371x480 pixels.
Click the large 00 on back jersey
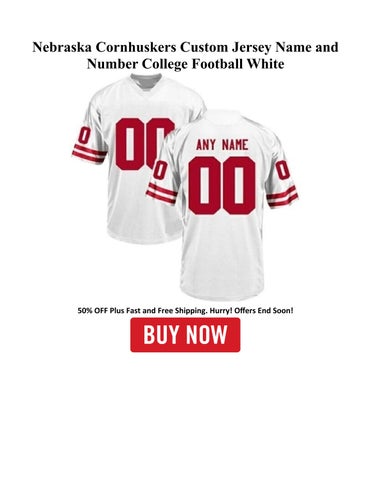222,186
